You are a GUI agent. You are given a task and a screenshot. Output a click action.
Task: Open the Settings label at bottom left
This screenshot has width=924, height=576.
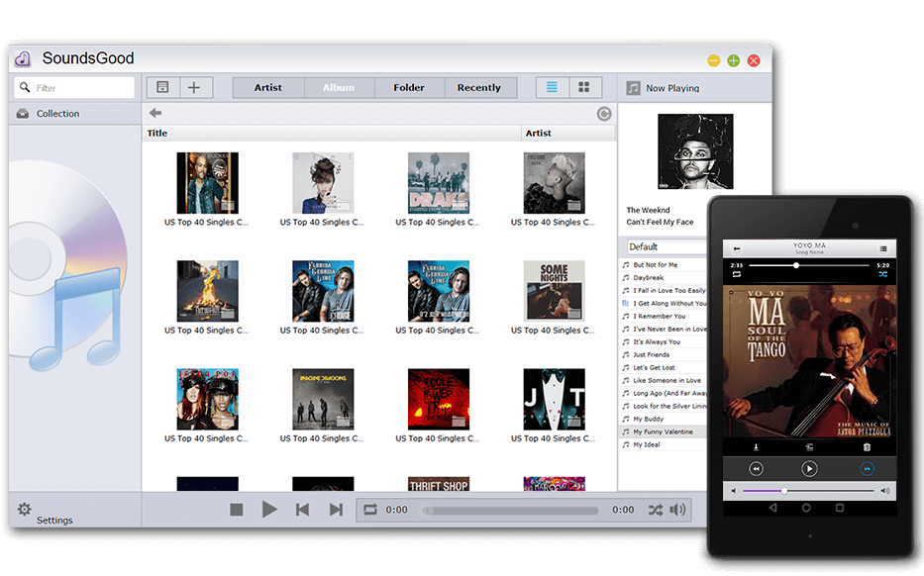(x=54, y=520)
